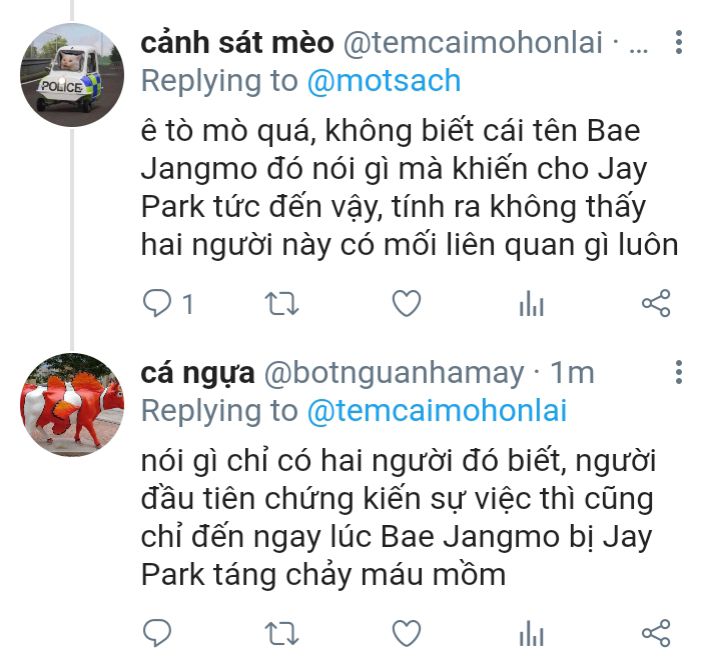Like cảnh sát mèo's tweet
Viewport: 720px width, 664px height.
point(406,304)
